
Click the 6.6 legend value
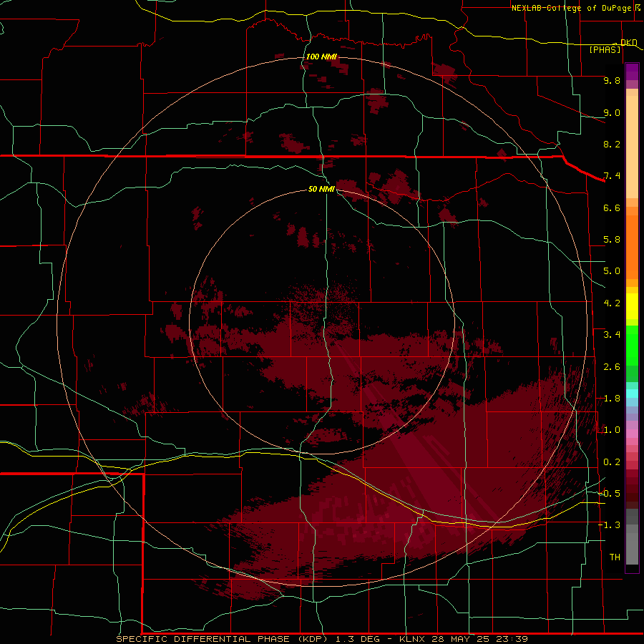pyautogui.click(x=612, y=208)
